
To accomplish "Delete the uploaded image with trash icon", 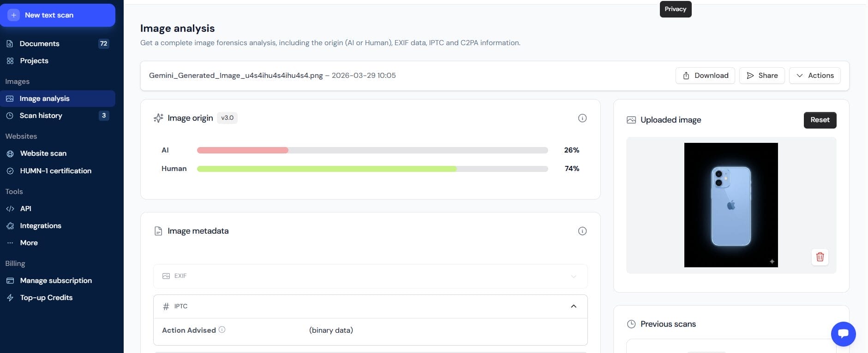I will 820,257.
